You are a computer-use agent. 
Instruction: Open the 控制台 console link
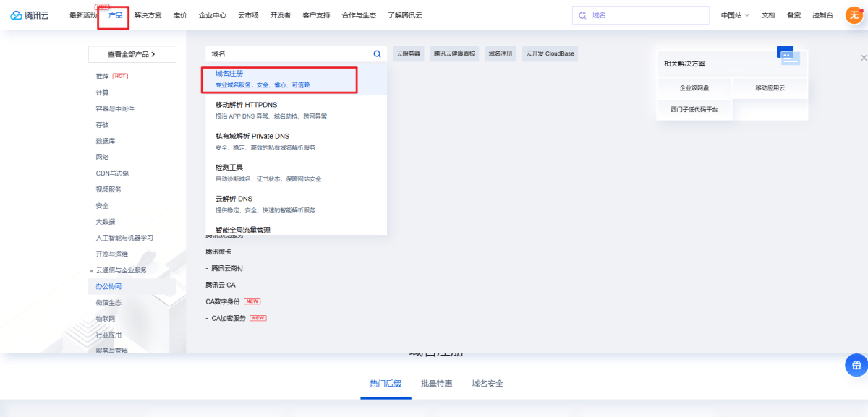click(x=822, y=15)
